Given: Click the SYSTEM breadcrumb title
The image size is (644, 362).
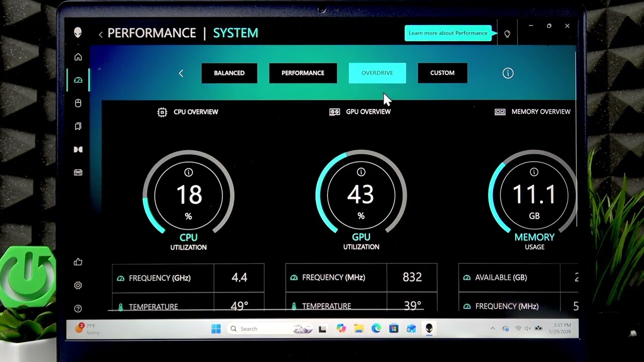Looking at the screenshot, I should click(x=235, y=33).
